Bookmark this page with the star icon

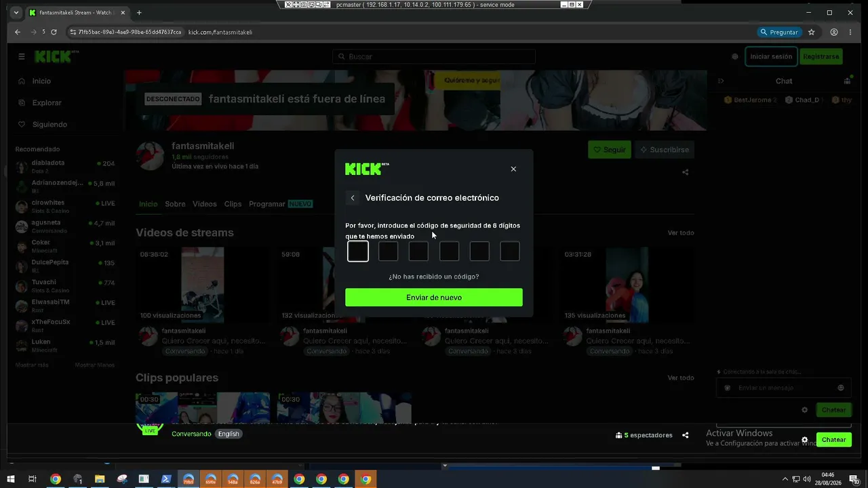pyautogui.click(x=811, y=32)
